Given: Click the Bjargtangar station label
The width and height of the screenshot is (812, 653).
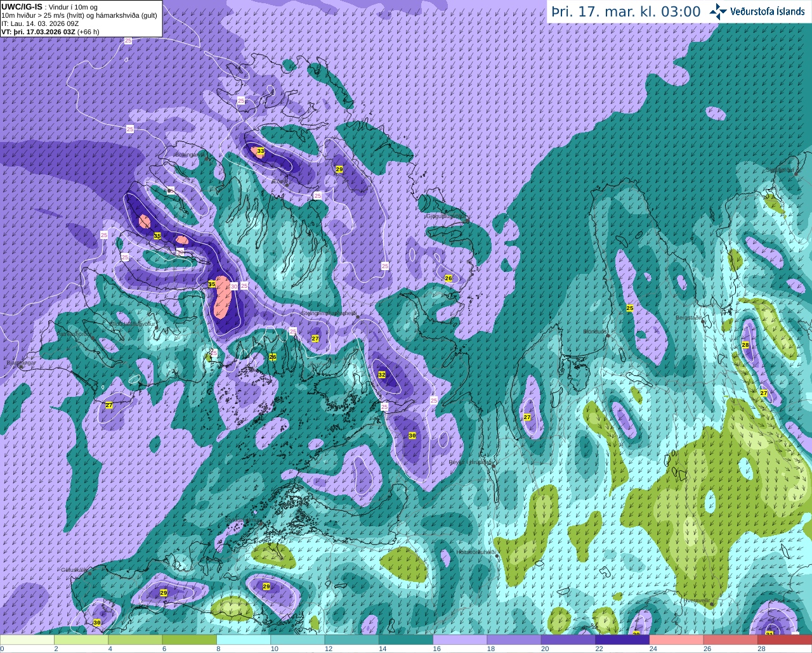Looking at the screenshot, I should [20, 363].
